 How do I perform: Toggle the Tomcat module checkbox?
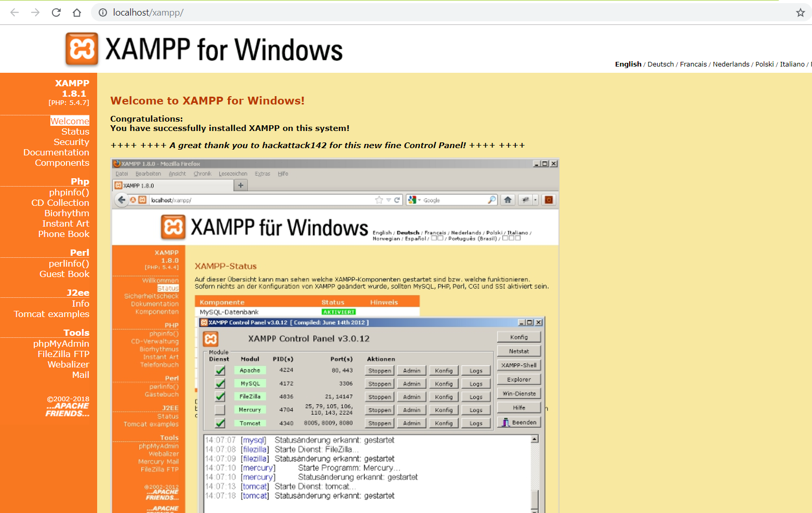[x=219, y=423]
